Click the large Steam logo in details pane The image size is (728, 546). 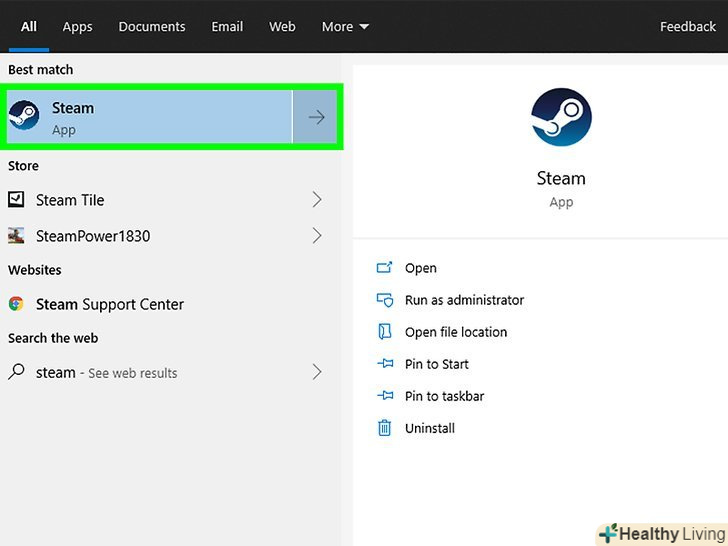coord(561,117)
